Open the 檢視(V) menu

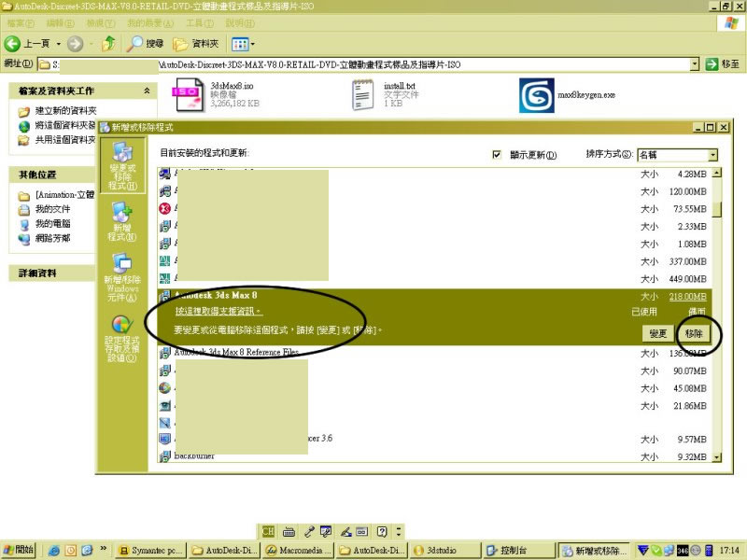[x=101, y=22]
